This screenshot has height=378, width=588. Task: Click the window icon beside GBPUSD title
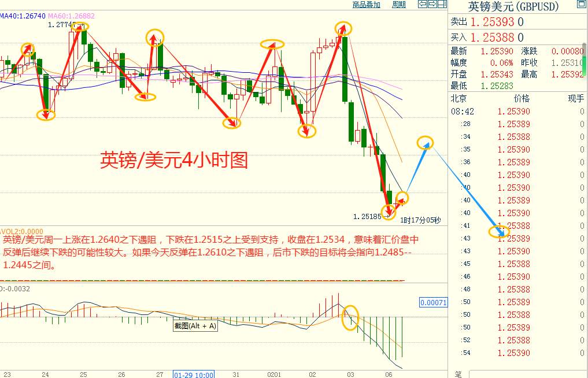point(582,4)
